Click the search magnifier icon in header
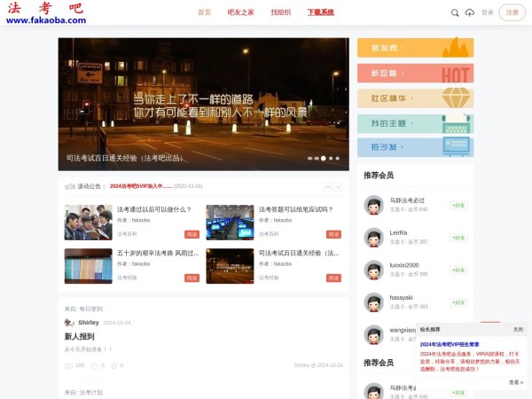The width and height of the screenshot is (532, 399). [x=455, y=12]
